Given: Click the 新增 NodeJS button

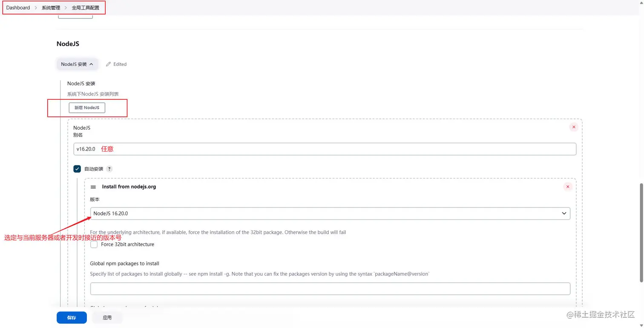Looking at the screenshot, I should point(87,108).
